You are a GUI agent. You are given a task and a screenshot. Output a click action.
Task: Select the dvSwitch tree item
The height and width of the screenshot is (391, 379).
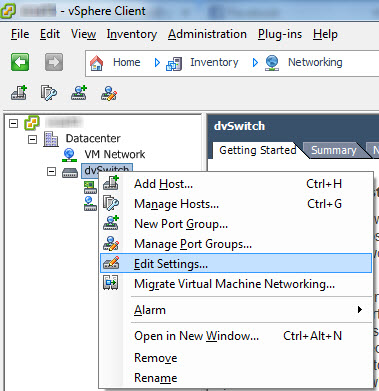coord(107,170)
